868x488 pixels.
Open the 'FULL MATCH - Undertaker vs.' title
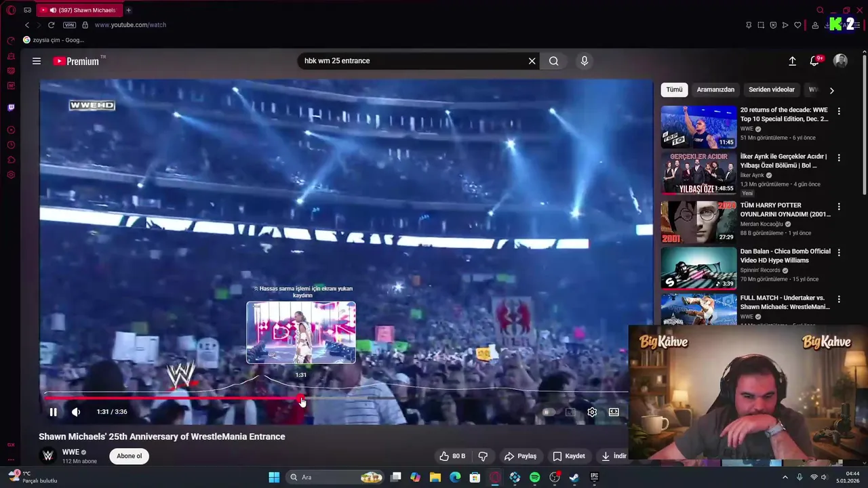click(x=785, y=302)
